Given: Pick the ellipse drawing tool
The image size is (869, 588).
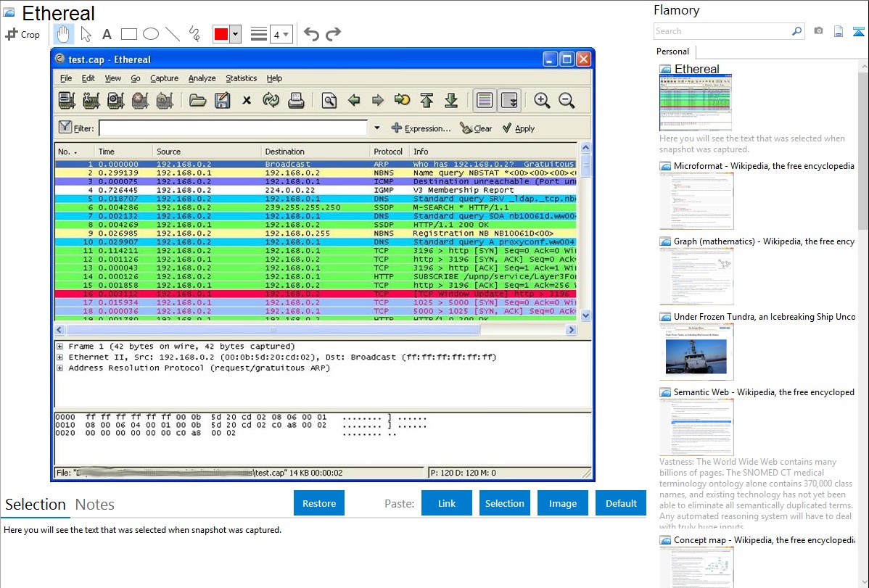Looking at the screenshot, I should [x=151, y=34].
